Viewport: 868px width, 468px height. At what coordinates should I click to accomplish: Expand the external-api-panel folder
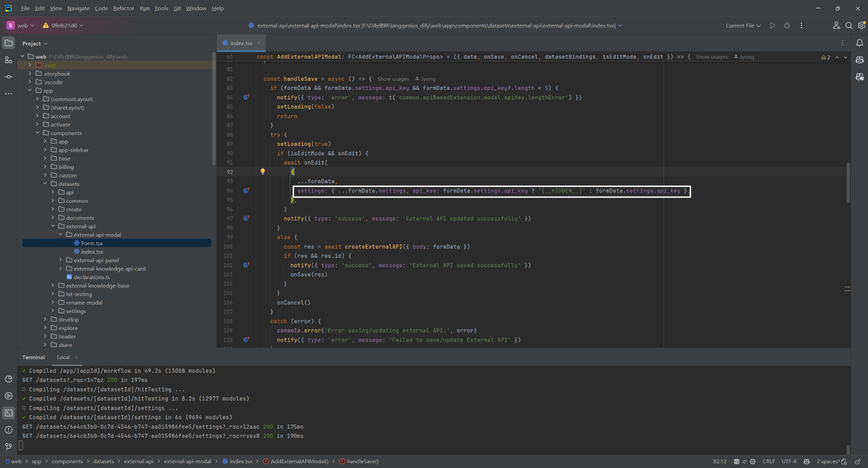[60, 260]
